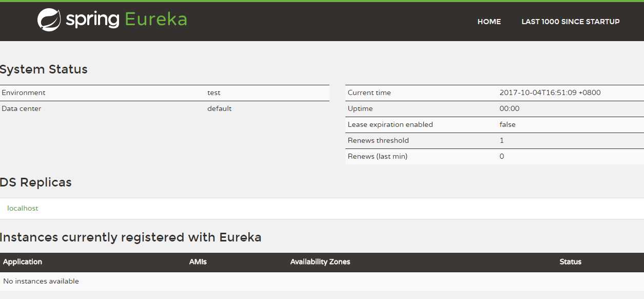Click the No instances available message
The width and height of the screenshot is (644, 299).
[x=41, y=281]
